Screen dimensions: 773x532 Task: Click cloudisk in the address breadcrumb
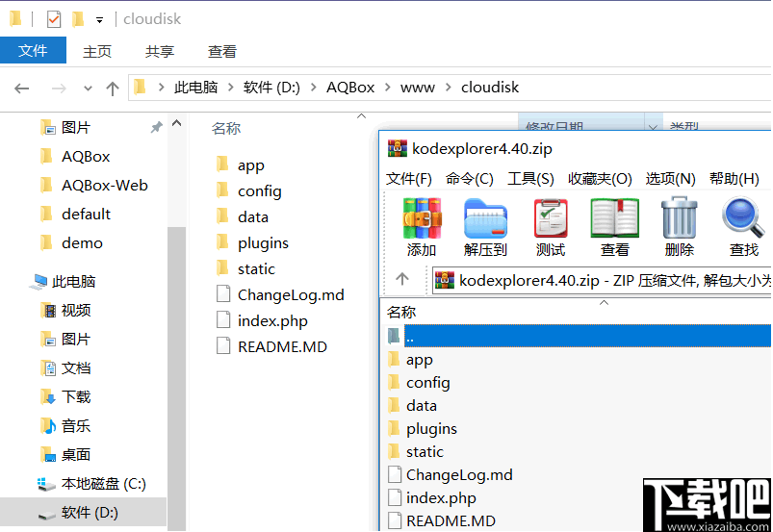point(490,88)
